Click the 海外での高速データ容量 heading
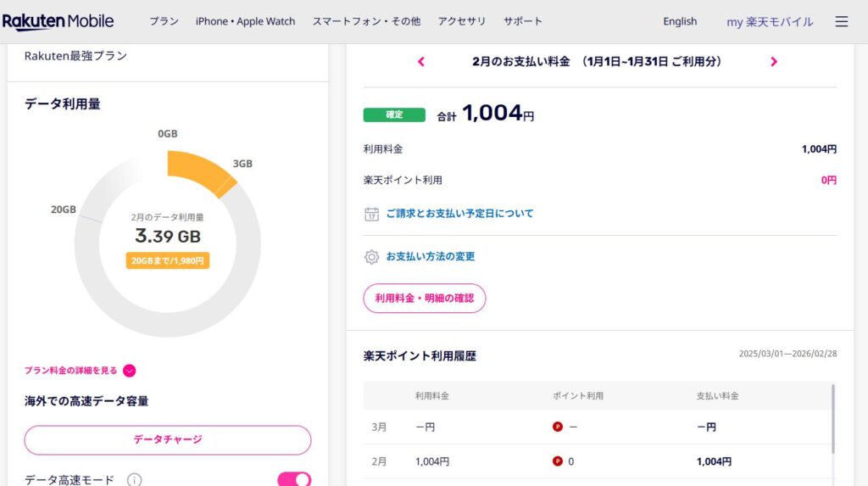The width and height of the screenshot is (868, 486). tap(86, 401)
